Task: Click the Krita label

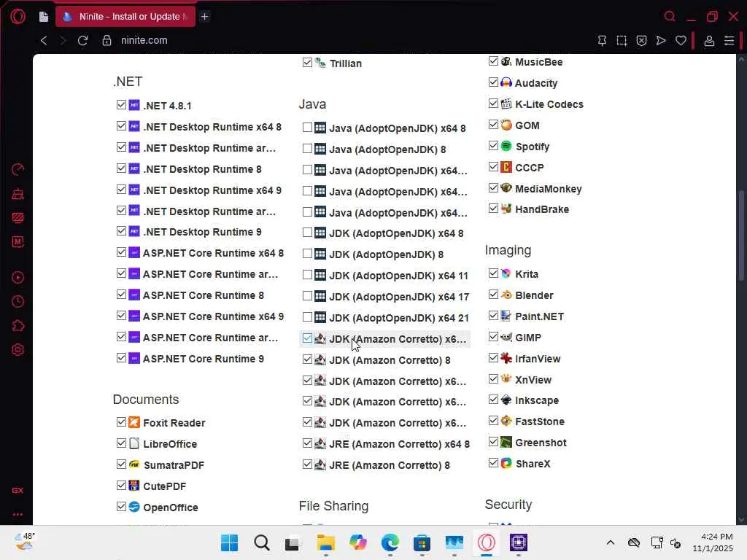Action: click(x=527, y=274)
